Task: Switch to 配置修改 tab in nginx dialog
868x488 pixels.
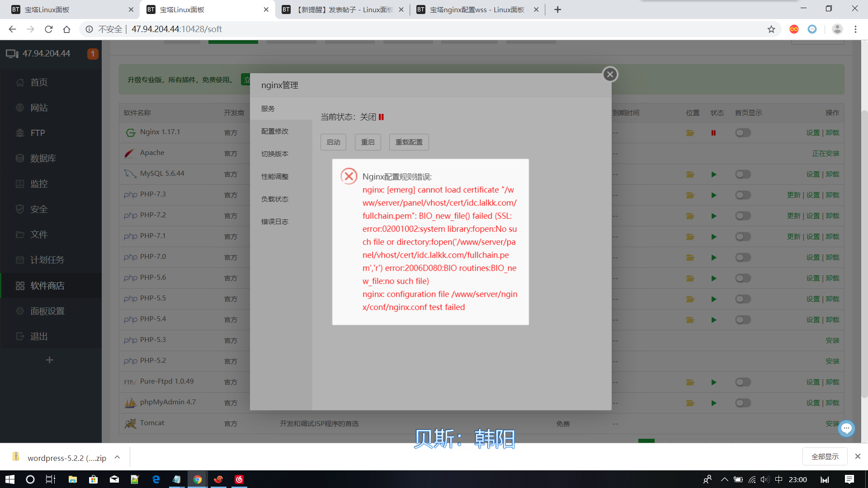Action: (275, 131)
